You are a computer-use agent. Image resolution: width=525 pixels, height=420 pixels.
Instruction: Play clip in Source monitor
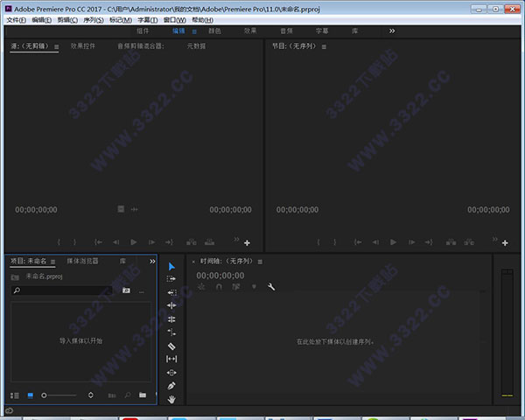tap(134, 241)
